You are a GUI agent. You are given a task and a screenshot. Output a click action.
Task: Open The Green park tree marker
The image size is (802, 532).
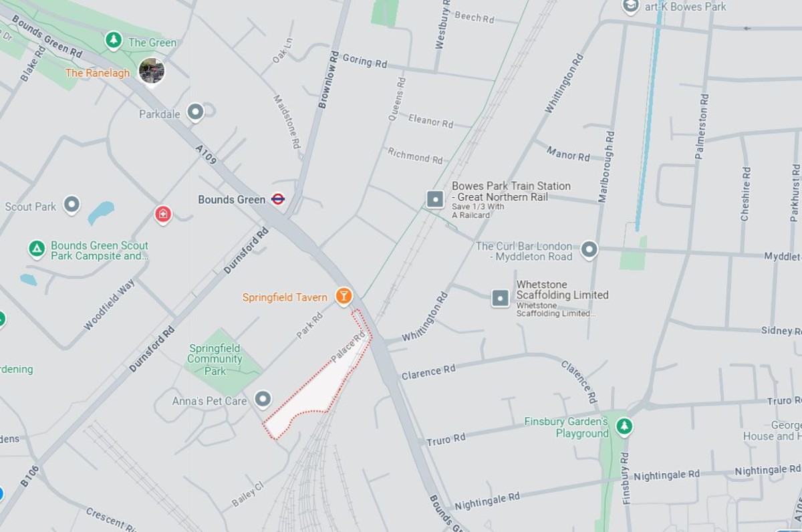[x=114, y=41]
